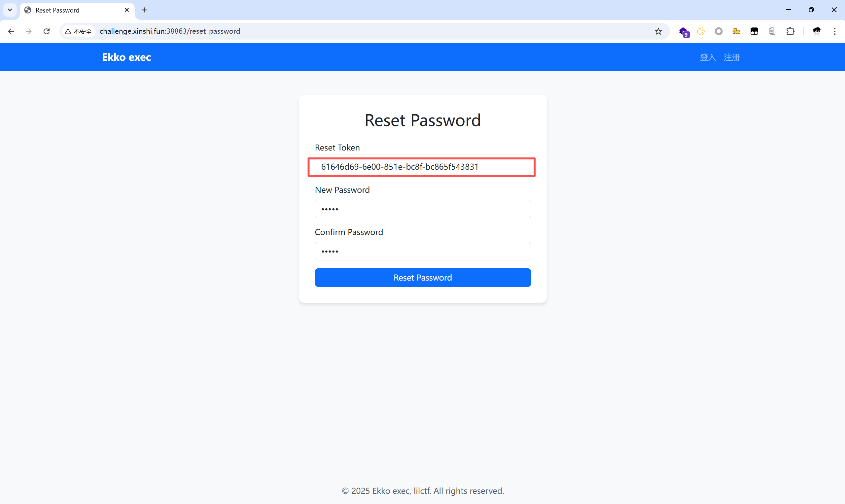Screen dimensions: 845x504
Task: Reload the page with refresh icon
Action: point(47,31)
